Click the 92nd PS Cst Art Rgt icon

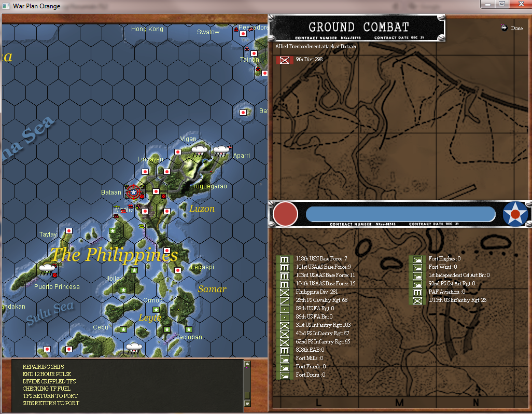[x=417, y=284]
